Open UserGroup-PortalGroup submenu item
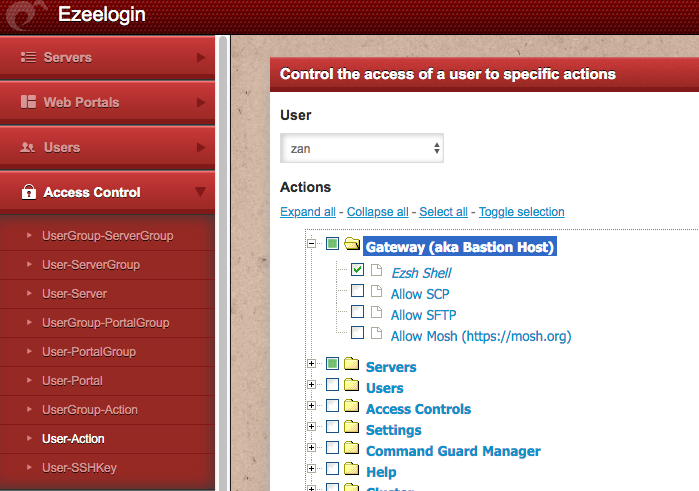699x491 pixels. pos(107,322)
